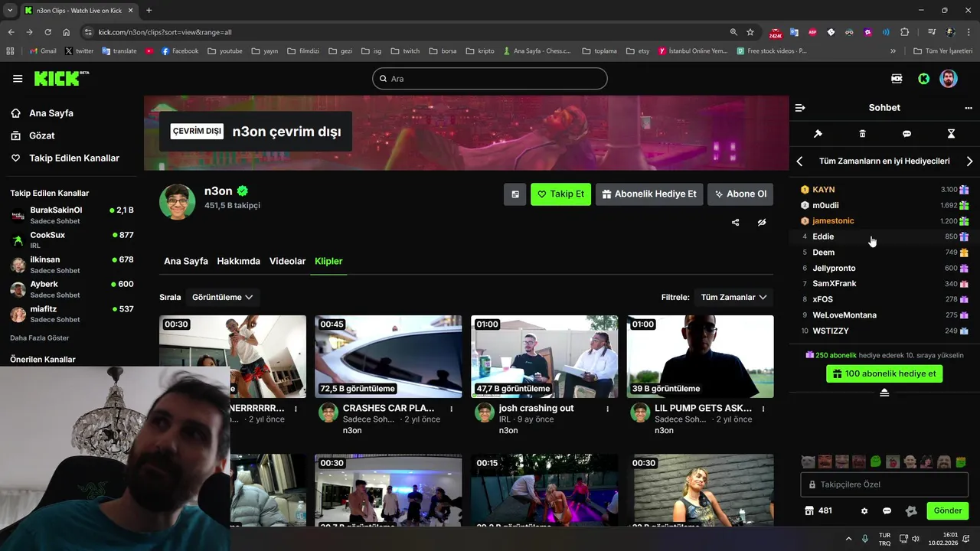The image size is (980, 551).
Task: Open the josh crashing out clip thumbnail
Action: 544,357
